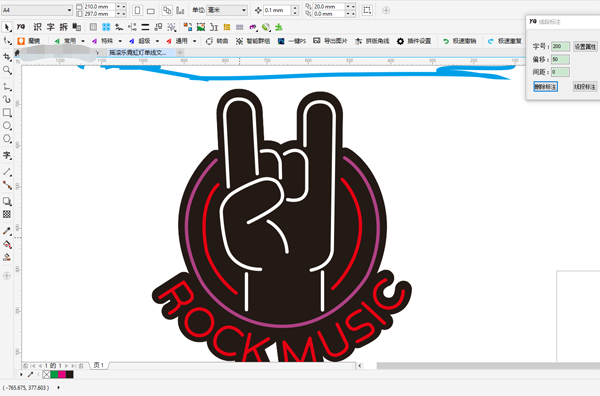The width and height of the screenshot is (600, 396).
Task: Select the Crop tool
Action: coord(7,57)
